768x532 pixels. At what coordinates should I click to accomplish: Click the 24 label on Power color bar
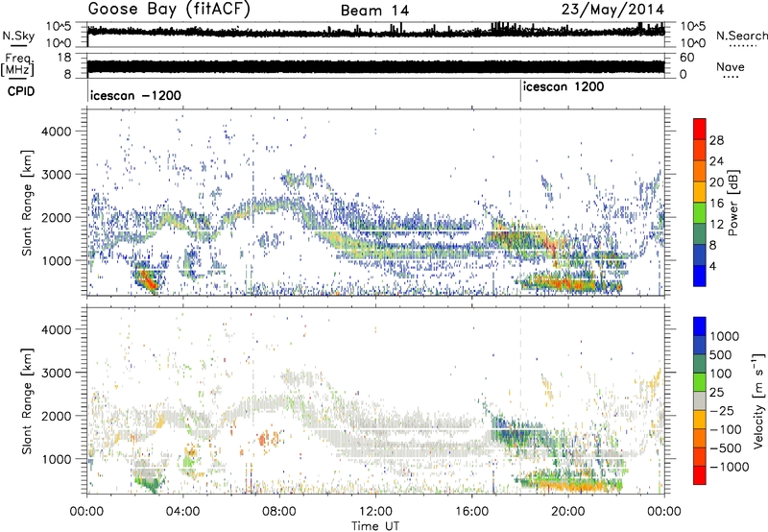pyautogui.click(x=716, y=161)
